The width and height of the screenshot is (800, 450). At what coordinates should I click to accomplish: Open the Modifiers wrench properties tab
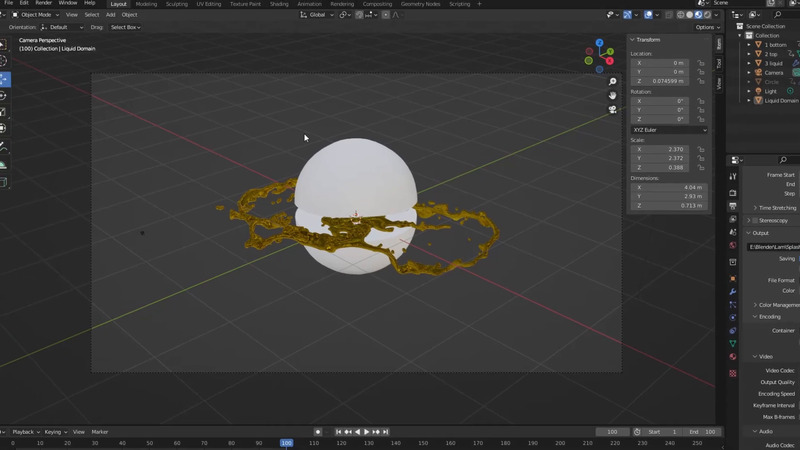733,292
